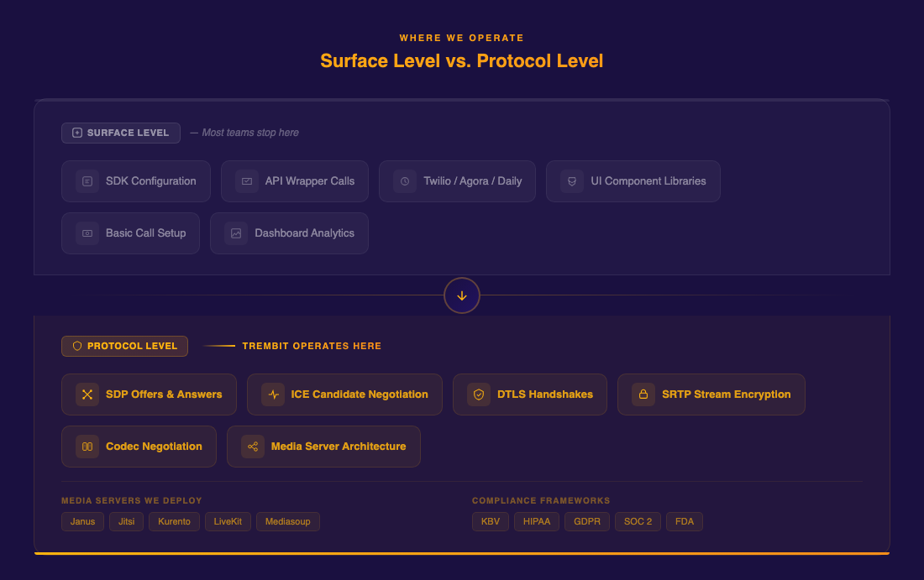Click the circular down-arrow divider button
924x580 pixels.
(462, 295)
